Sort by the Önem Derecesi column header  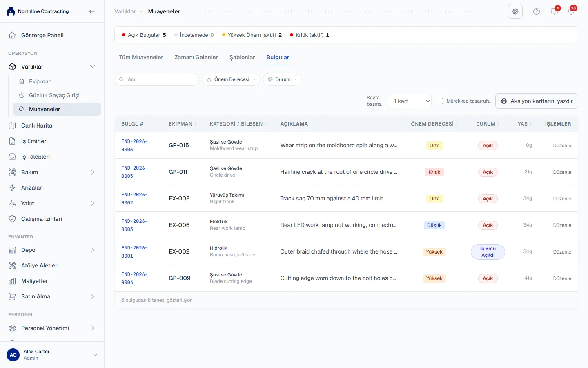click(434, 124)
